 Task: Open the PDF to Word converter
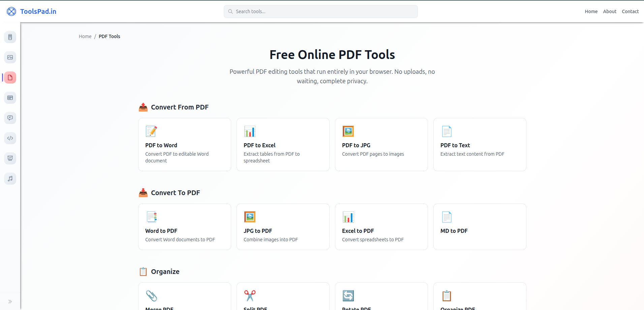pos(184,145)
